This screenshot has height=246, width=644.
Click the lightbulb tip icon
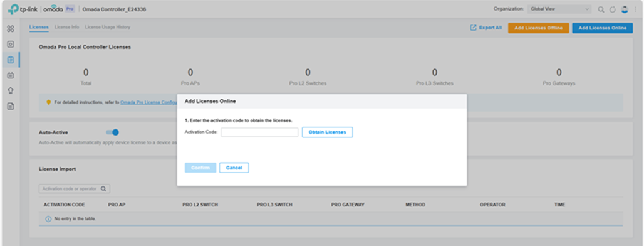pyautogui.click(x=48, y=102)
